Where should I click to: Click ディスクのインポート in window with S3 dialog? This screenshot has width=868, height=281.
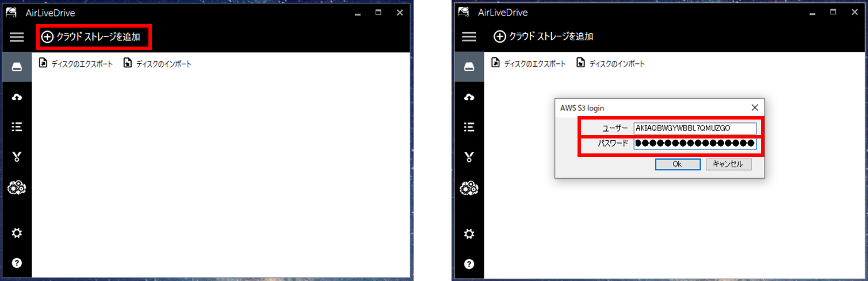coord(610,63)
